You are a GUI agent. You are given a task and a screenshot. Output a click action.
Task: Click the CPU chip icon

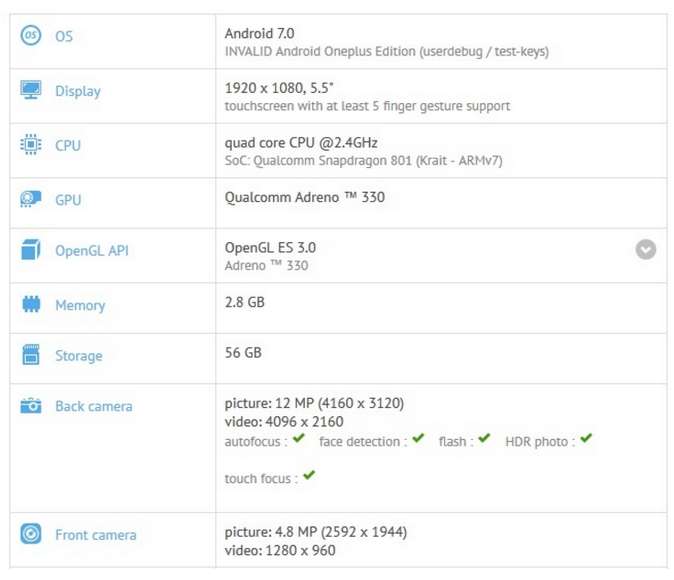(x=31, y=144)
